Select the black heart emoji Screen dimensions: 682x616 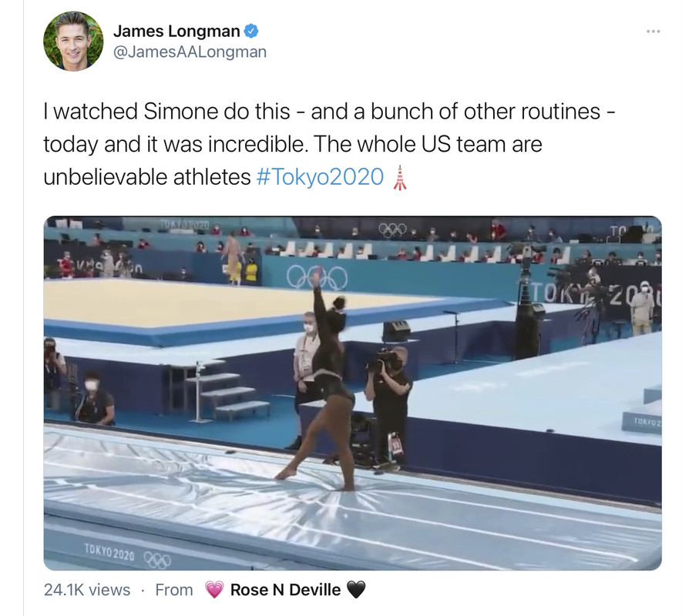pyautogui.click(x=356, y=590)
